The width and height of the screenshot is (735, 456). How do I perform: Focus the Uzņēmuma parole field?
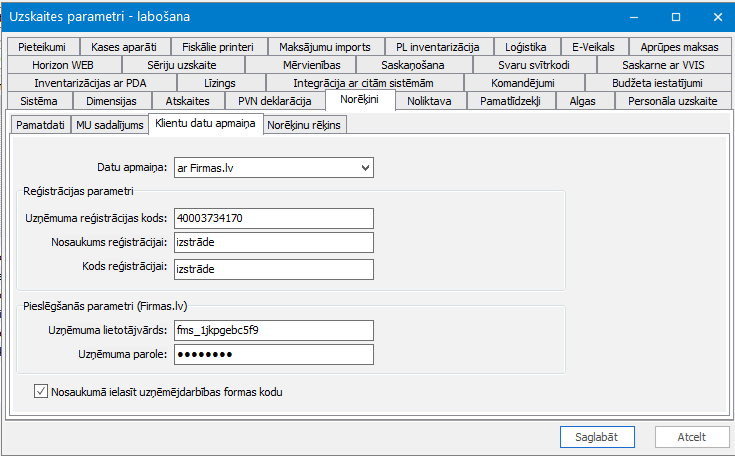click(x=274, y=355)
